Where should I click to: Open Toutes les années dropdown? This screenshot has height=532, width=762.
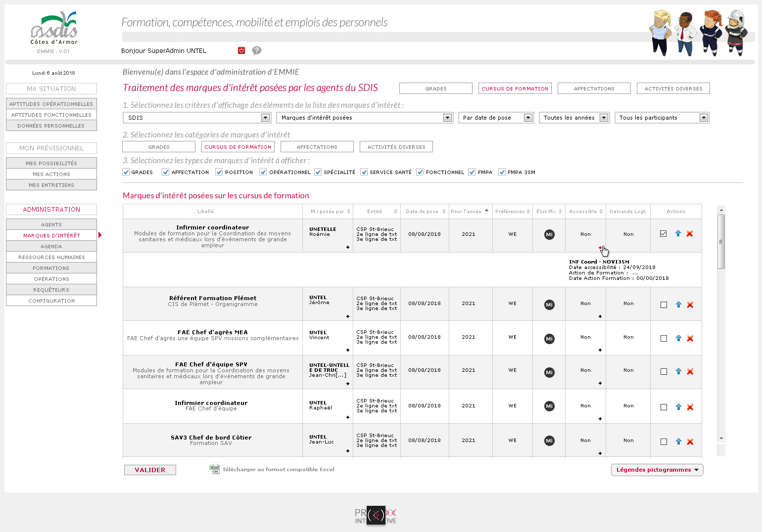[574, 118]
